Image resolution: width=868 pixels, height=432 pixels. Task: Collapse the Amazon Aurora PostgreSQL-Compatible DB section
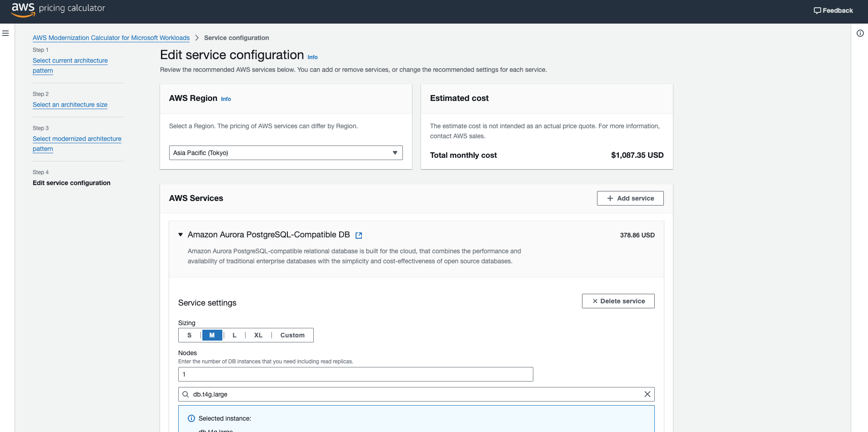point(181,235)
